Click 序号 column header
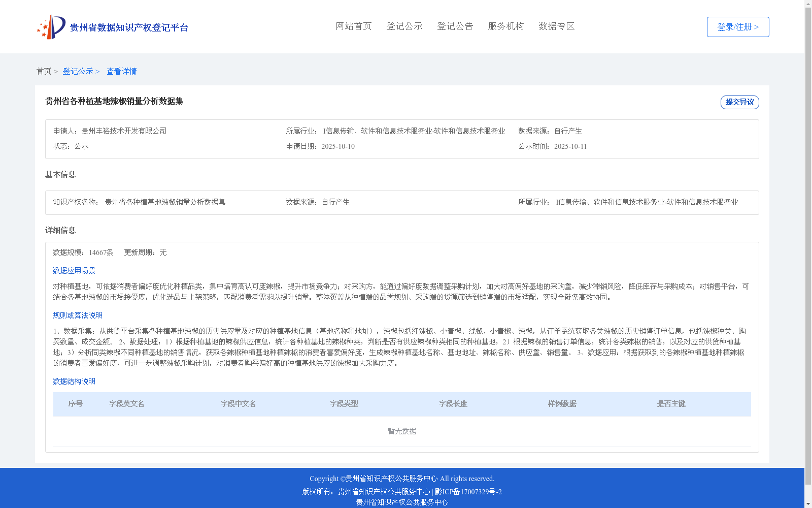 76,404
